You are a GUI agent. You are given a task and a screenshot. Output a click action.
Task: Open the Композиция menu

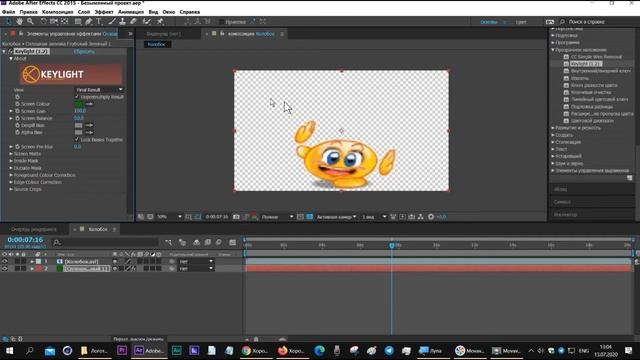pyautogui.click(x=58, y=12)
